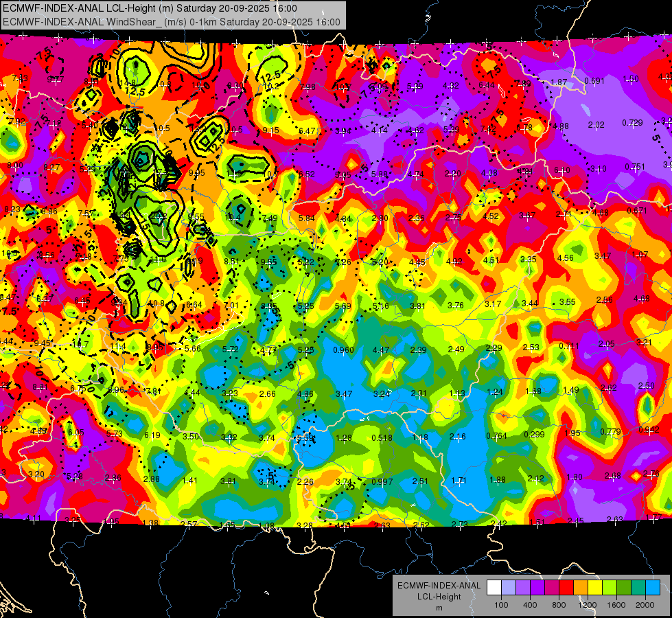Click the map value 0.518
Viewport: 672px width, 618px height.
click(x=382, y=438)
